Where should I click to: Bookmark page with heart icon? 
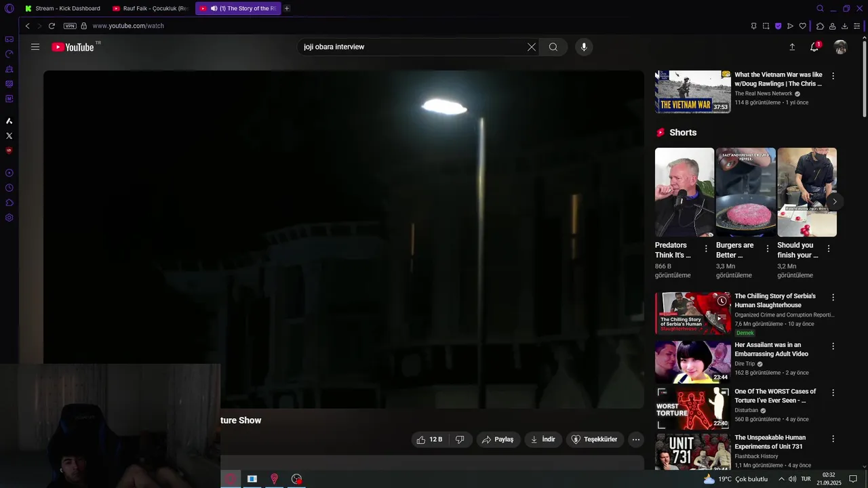coord(802,26)
